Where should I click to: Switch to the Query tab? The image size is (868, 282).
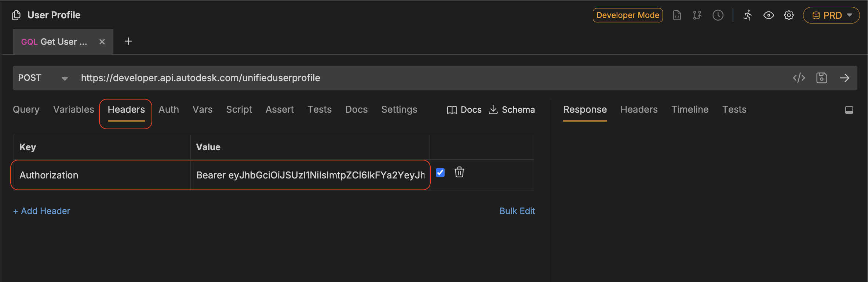(26, 109)
